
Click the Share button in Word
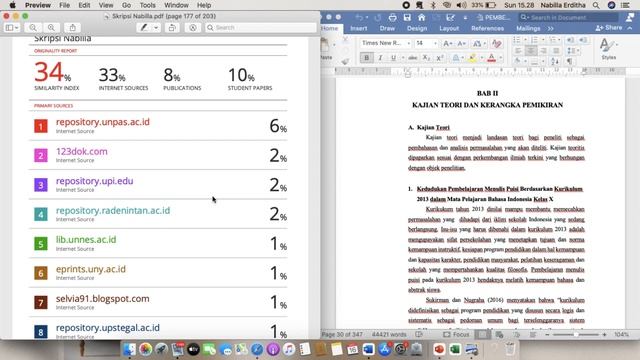pos(609,28)
